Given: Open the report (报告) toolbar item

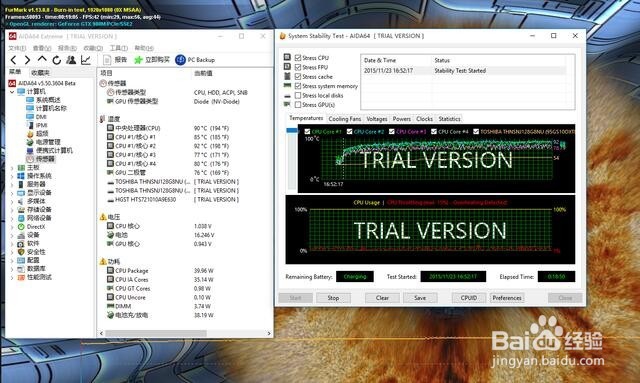Looking at the screenshot, I should pos(115,60).
